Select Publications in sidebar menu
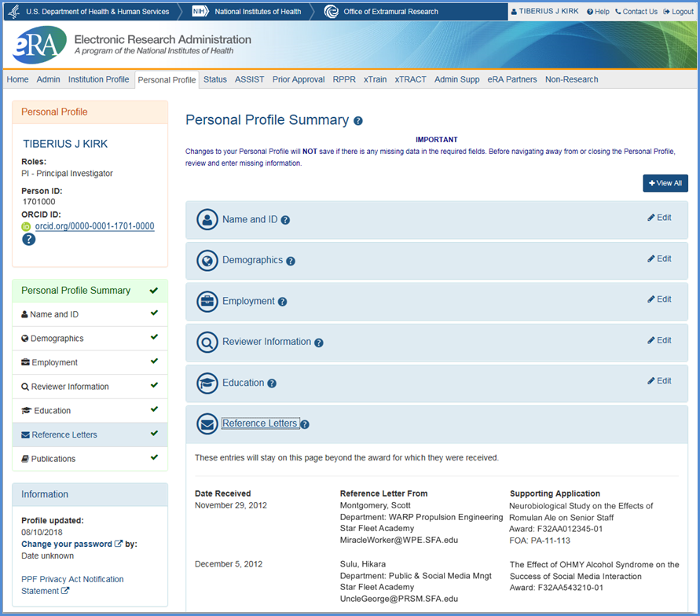Viewport: 700px width, 616px height. [x=90, y=459]
